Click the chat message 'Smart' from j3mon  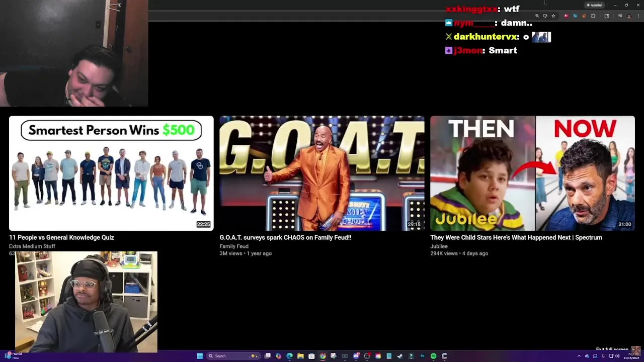(503, 50)
